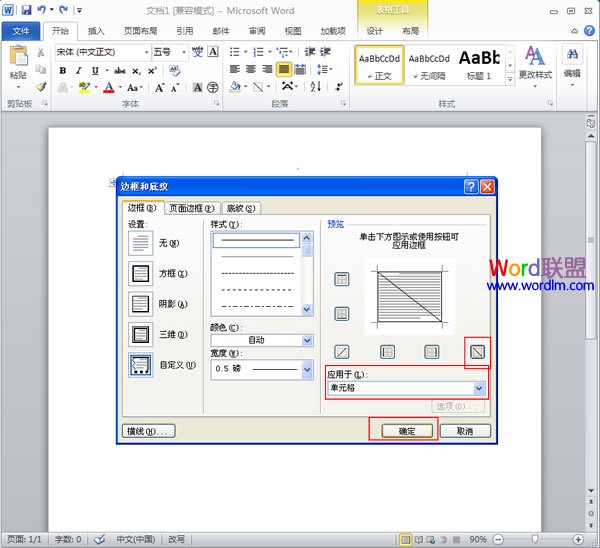
Task: Click the zoom out minus button
Action: click(498, 540)
